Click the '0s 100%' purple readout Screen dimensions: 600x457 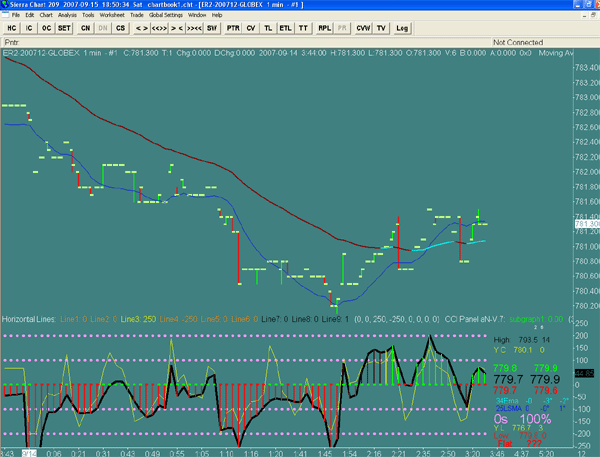[522, 419]
